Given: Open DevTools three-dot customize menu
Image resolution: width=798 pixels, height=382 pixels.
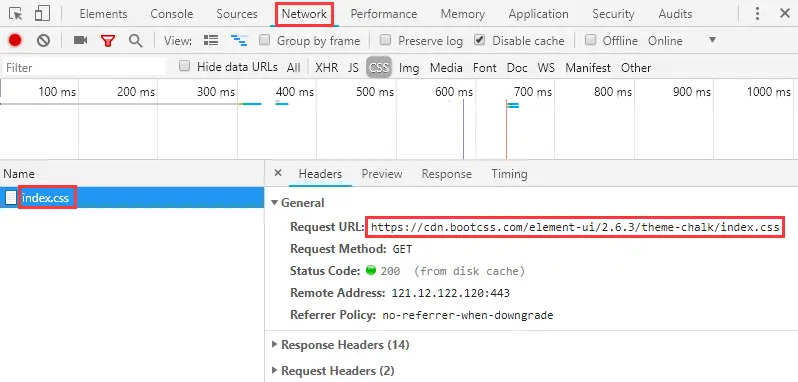Looking at the screenshot, I should pyautogui.click(x=757, y=14).
